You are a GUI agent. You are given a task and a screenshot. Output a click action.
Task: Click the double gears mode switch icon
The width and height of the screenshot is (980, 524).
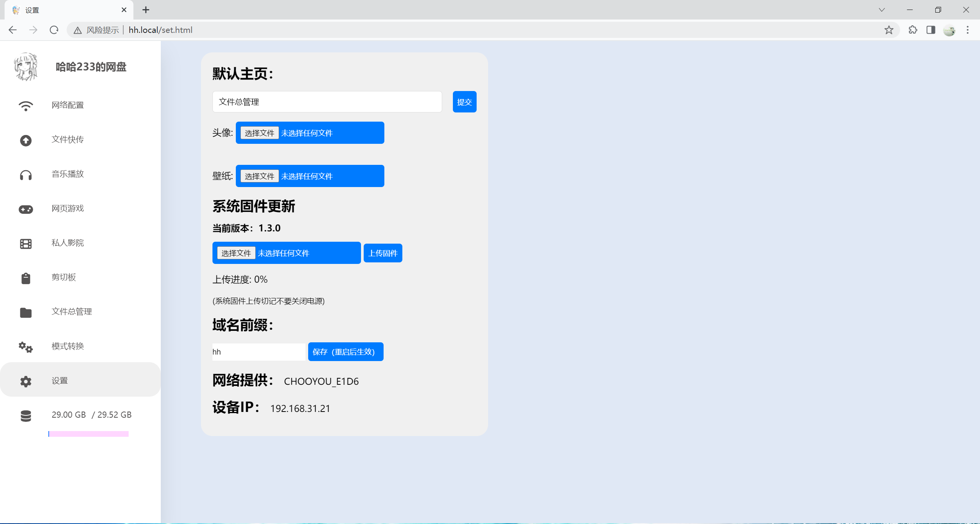26,347
